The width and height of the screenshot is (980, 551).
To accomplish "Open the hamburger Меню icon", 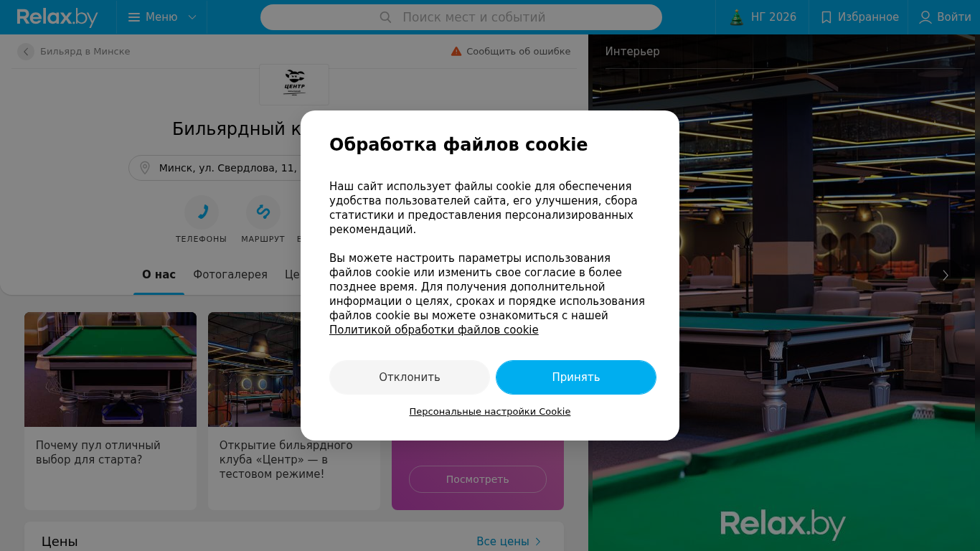I will tap(134, 17).
